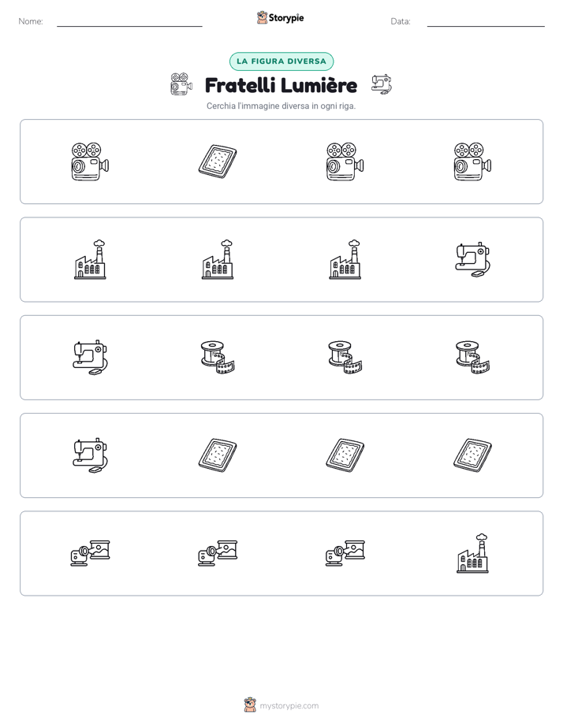Click the sewing machine next to the title
The image size is (563, 728).
coord(382,84)
